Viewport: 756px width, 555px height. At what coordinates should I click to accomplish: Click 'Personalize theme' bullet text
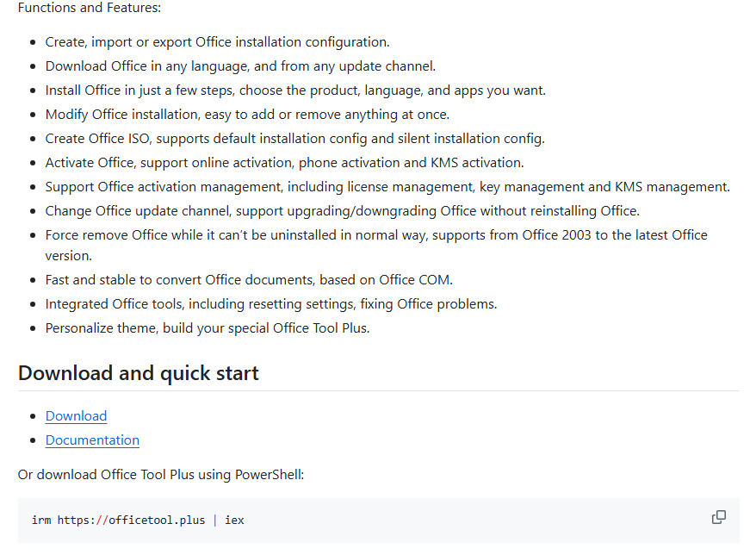click(208, 328)
